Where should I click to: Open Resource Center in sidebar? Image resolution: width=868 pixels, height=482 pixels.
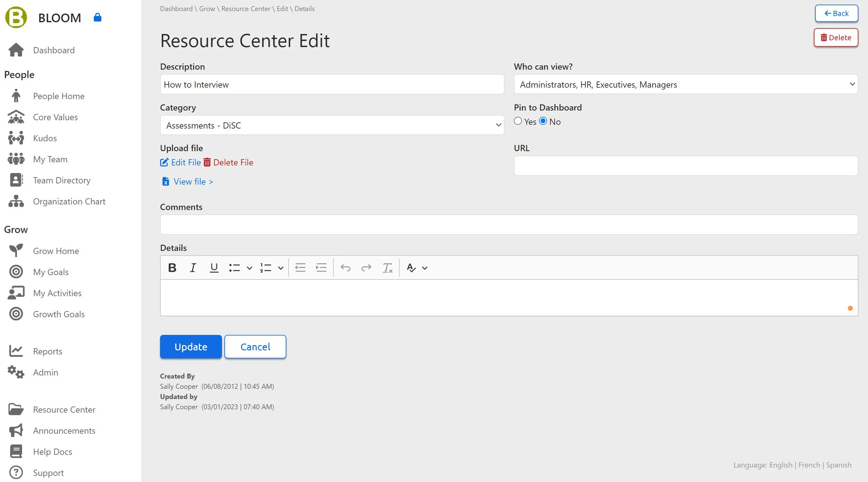coord(64,409)
